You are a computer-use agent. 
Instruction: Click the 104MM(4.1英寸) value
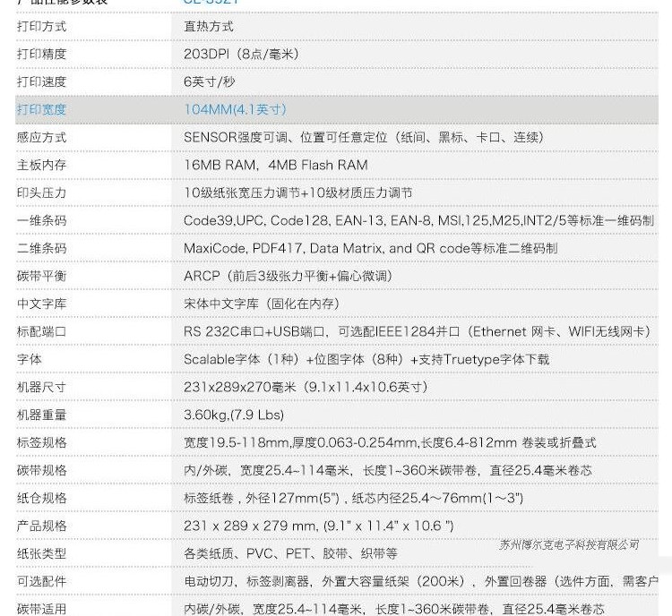click(236, 109)
